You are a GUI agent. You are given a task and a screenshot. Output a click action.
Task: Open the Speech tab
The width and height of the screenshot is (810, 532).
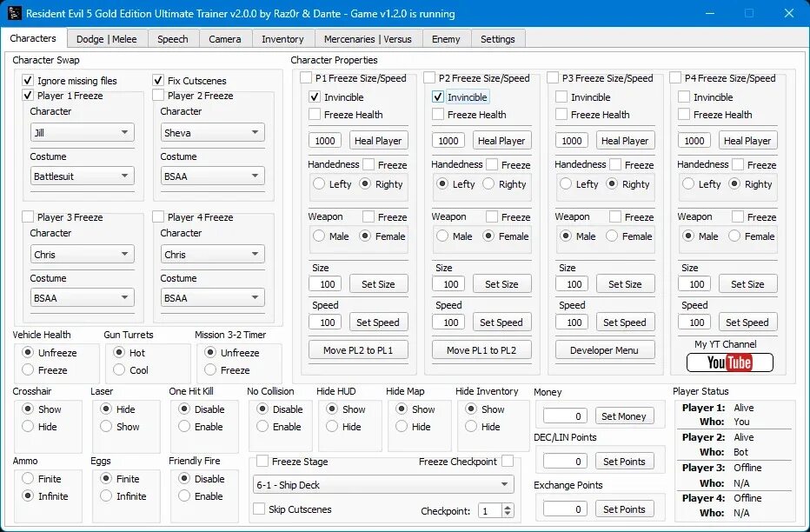pyautogui.click(x=173, y=39)
